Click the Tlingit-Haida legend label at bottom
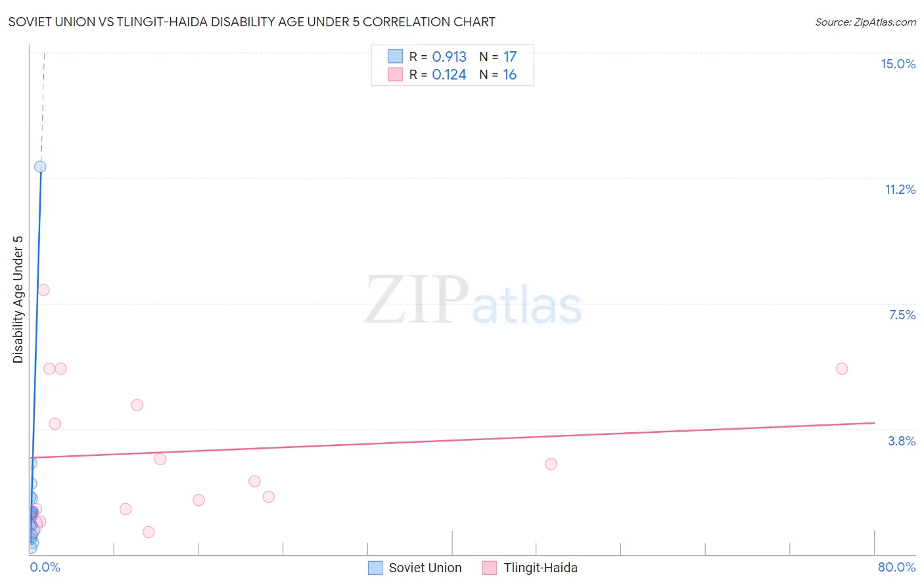924x586 pixels. click(540, 568)
